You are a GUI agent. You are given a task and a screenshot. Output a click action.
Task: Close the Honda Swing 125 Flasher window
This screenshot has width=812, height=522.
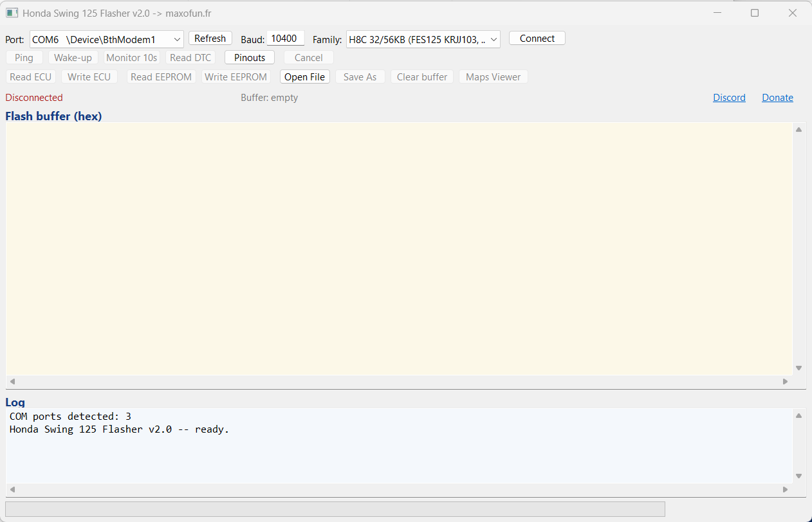click(x=793, y=13)
